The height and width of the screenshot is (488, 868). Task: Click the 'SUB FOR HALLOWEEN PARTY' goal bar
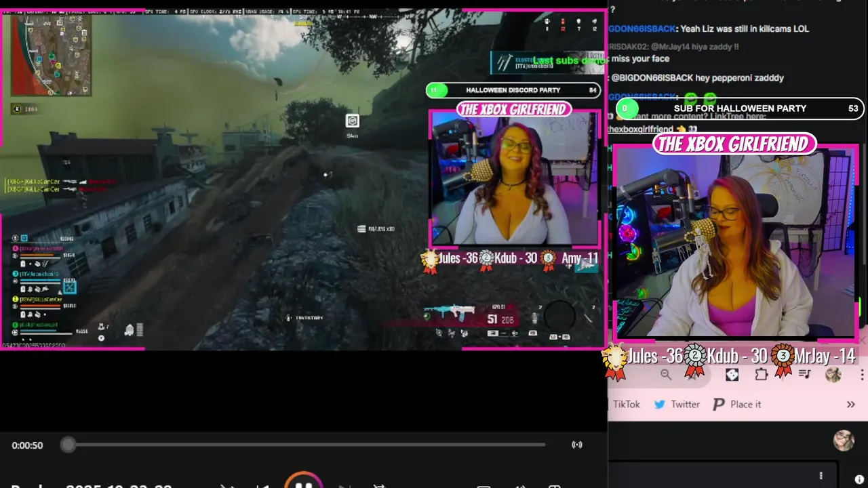739,108
